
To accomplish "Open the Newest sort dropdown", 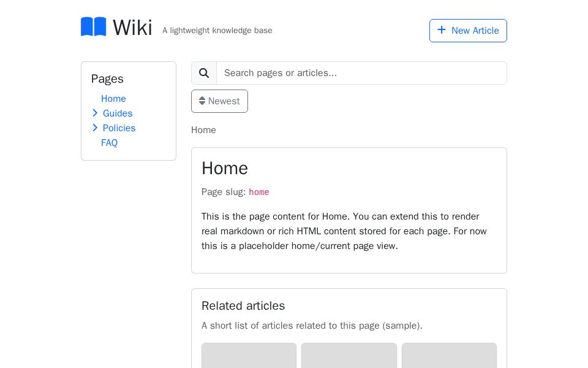I will (x=219, y=101).
